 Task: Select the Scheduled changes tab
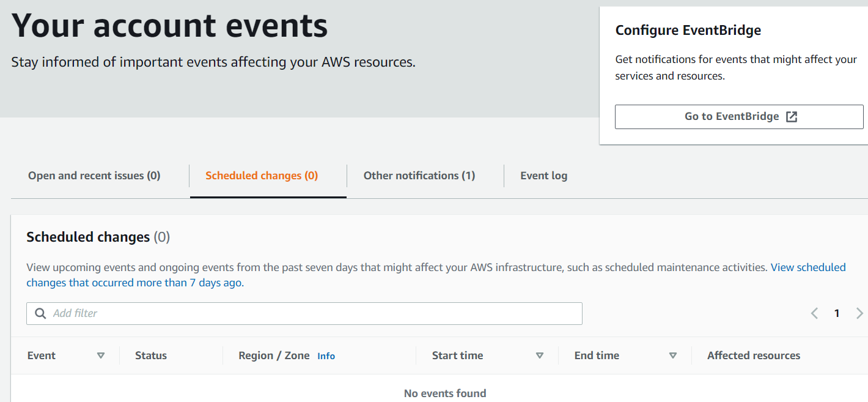(262, 176)
